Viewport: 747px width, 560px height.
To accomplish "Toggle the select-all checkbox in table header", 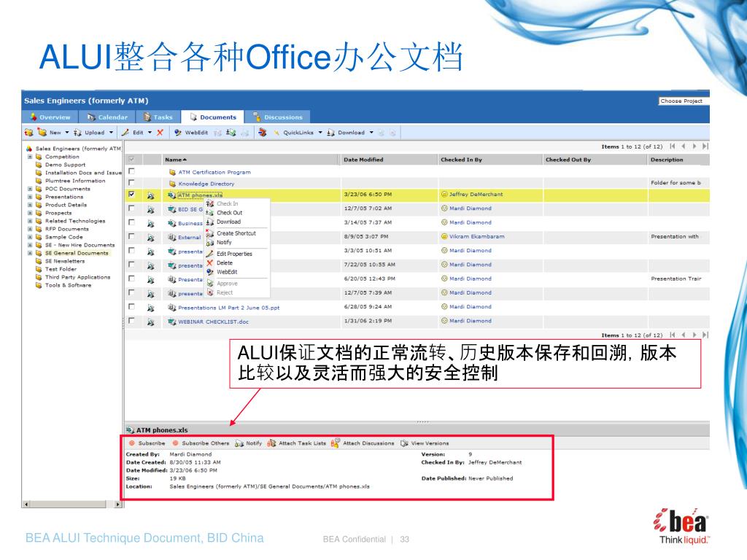I will pyautogui.click(x=131, y=159).
